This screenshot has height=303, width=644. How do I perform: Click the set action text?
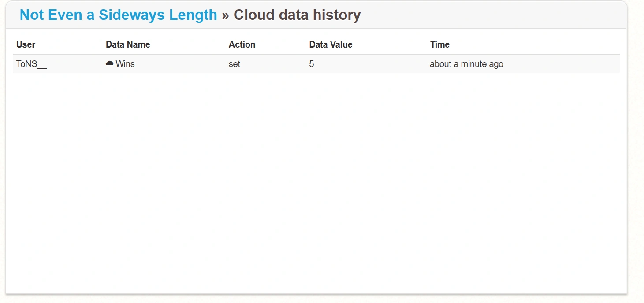point(234,63)
